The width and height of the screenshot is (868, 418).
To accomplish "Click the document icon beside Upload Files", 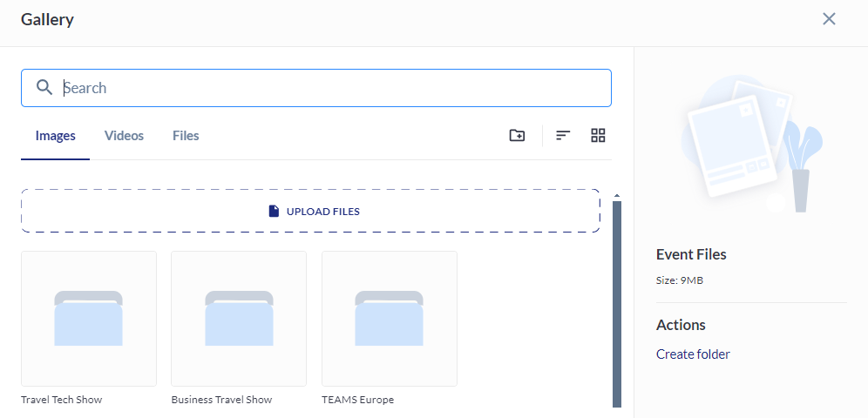I will (274, 211).
